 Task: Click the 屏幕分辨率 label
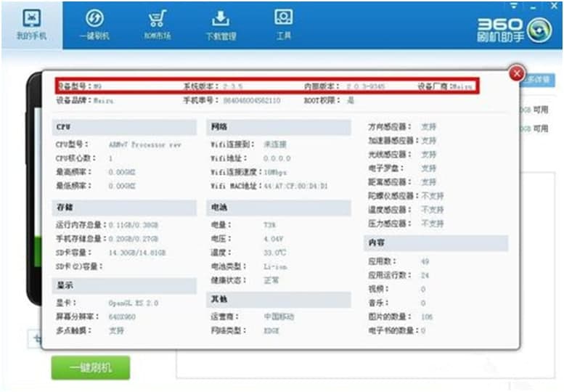(x=78, y=317)
